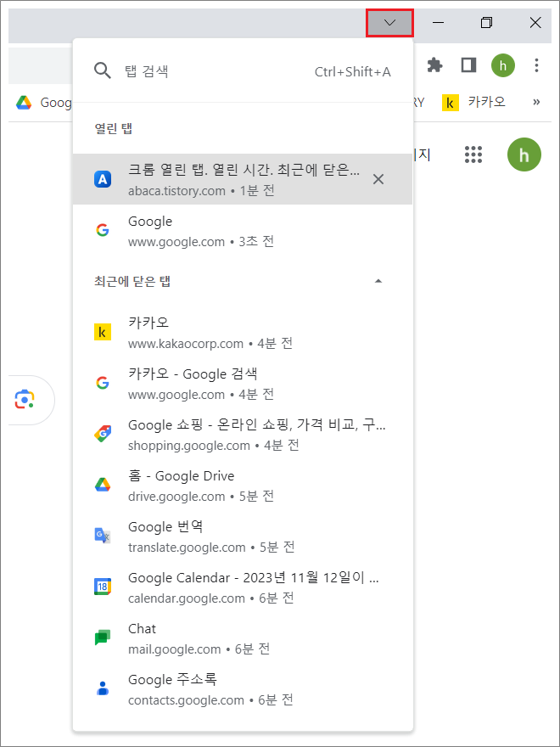This screenshot has width=560, height=747.
Task: Switch to the Google open tab
Action: click(243, 231)
